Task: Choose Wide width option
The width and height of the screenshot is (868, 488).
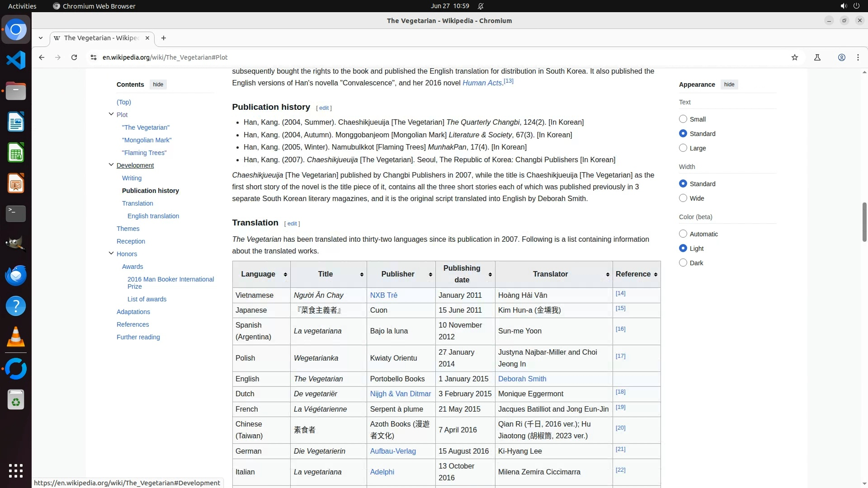Action: pos(683,198)
